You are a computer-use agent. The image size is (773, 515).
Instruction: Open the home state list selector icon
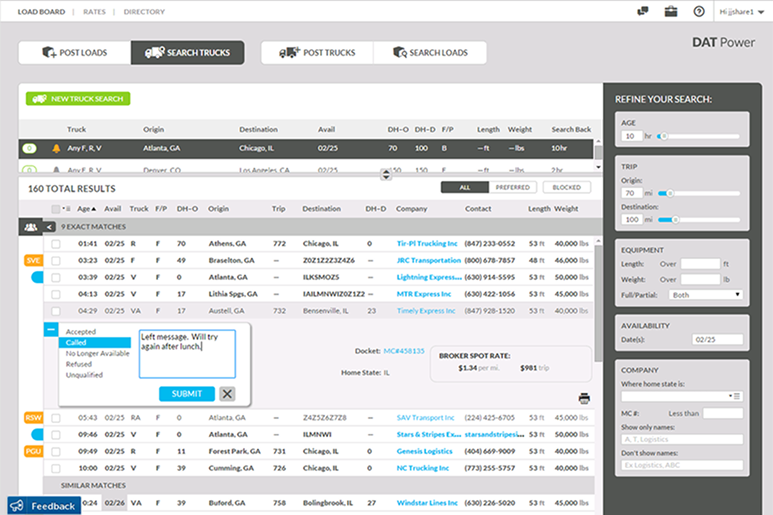735,396
